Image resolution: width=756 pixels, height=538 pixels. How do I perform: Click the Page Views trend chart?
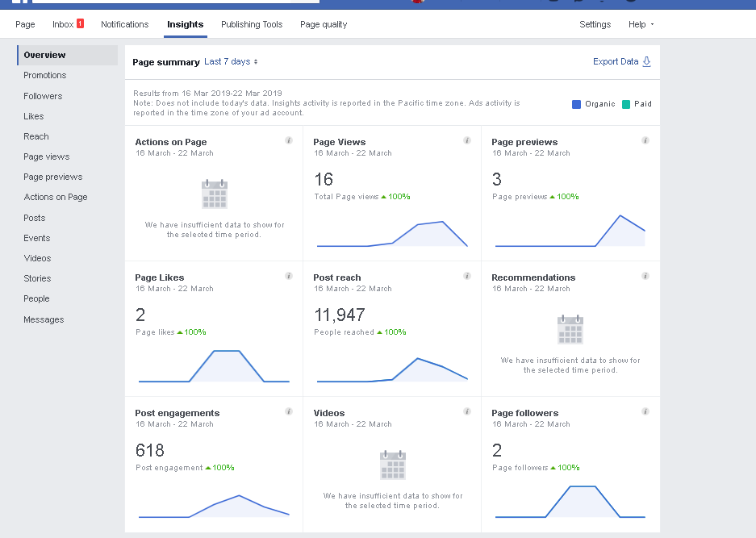click(x=392, y=234)
